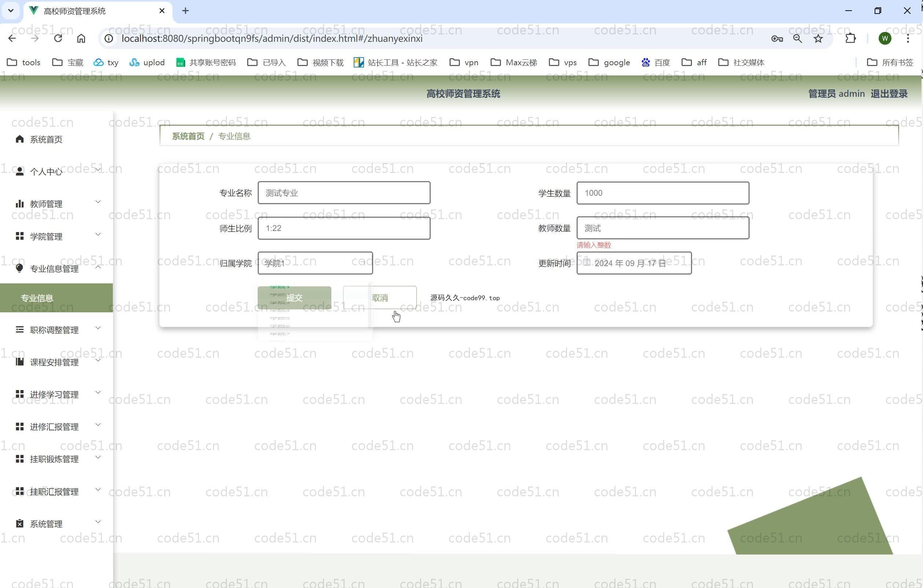Open the 百度 bookmark

click(x=655, y=62)
